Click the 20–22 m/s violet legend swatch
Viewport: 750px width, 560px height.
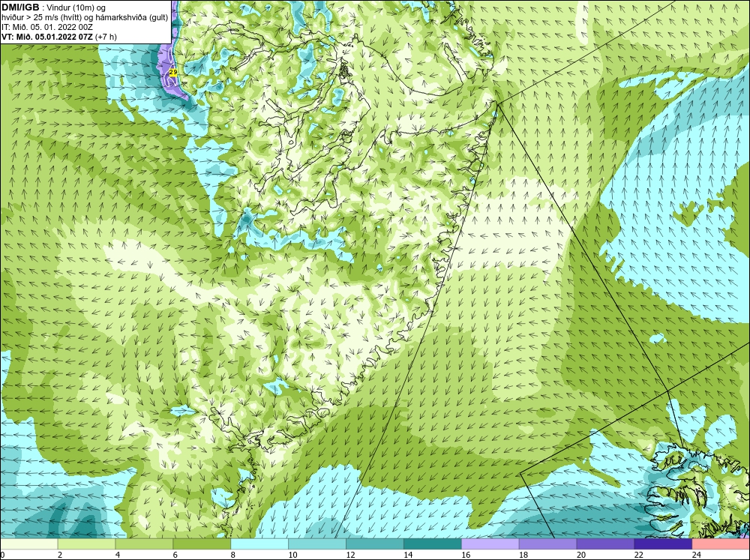point(605,544)
